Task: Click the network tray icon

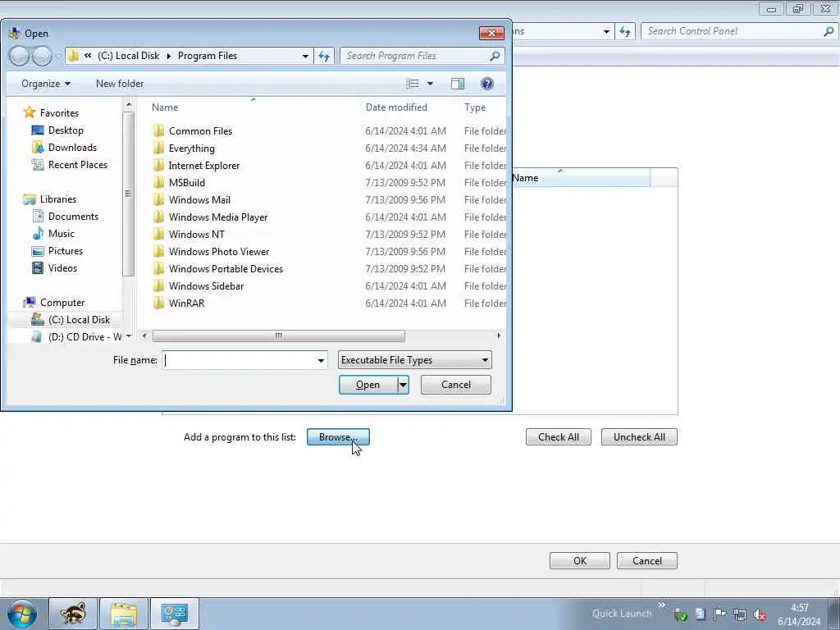Action: coord(739,614)
